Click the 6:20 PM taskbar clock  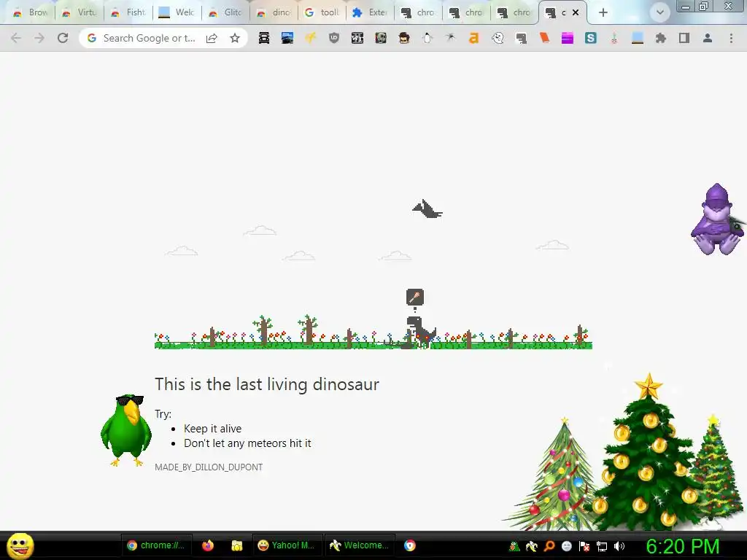coord(682,546)
